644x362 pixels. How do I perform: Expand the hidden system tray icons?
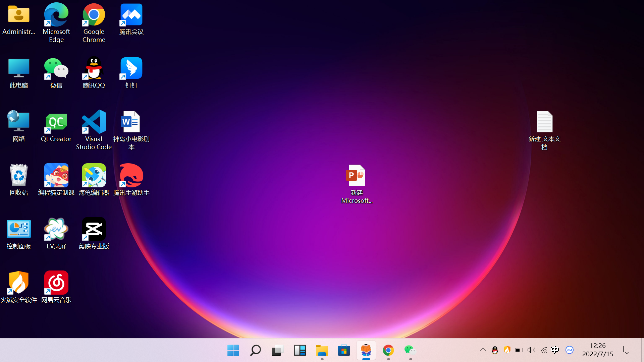[483, 350]
